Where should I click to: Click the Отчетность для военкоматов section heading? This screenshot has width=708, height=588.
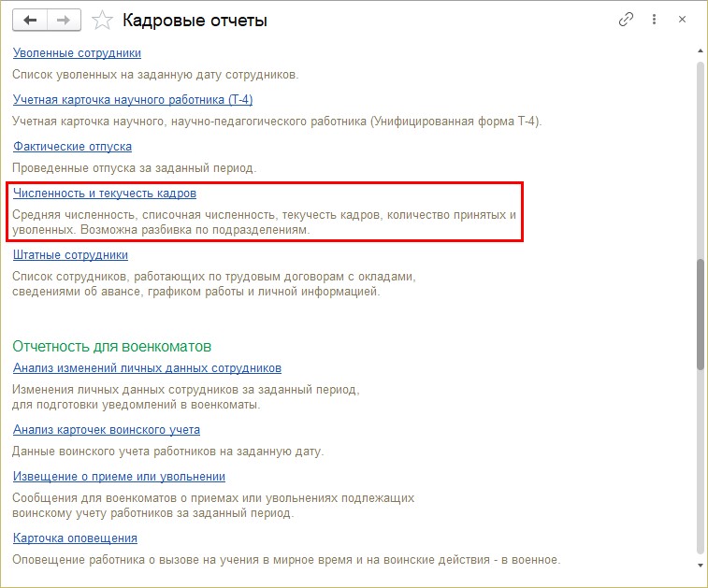tap(112, 347)
